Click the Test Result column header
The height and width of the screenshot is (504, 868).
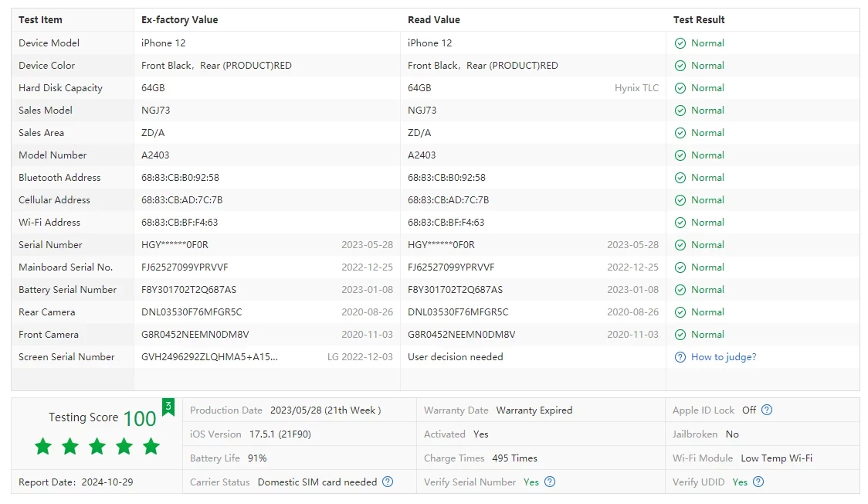tap(699, 20)
